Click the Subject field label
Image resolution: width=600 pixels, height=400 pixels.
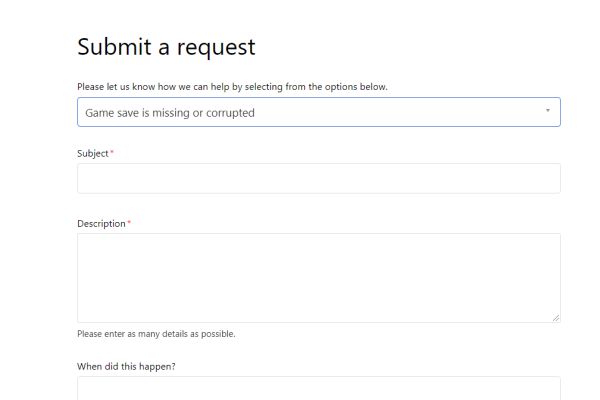(92, 153)
